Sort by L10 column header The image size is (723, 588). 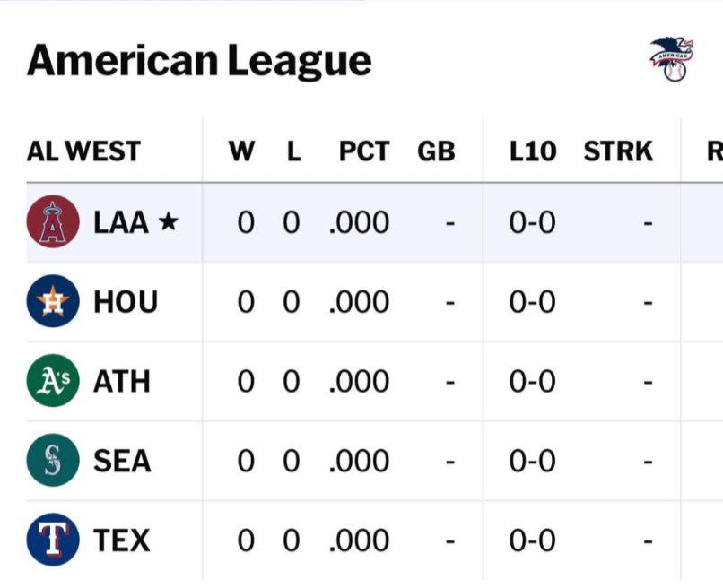[532, 151]
